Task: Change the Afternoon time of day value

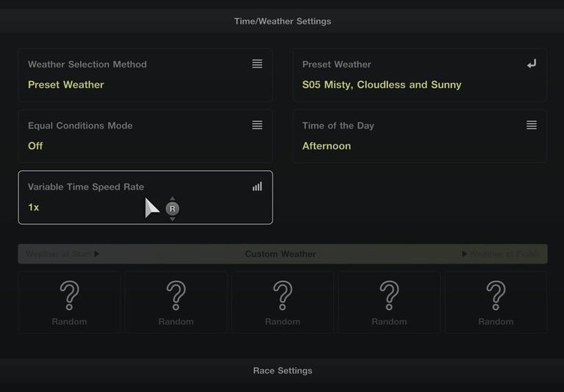Action: pos(327,146)
